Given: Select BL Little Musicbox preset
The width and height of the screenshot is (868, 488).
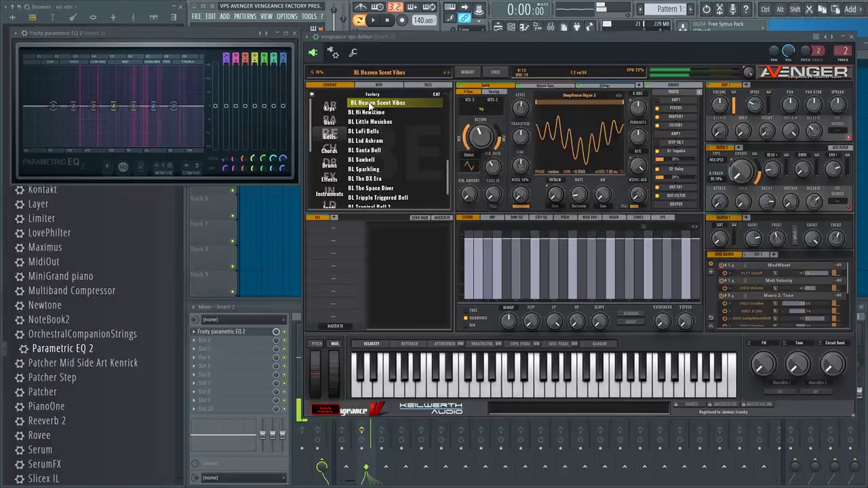Looking at the screenshot, I should click(370, 122).
